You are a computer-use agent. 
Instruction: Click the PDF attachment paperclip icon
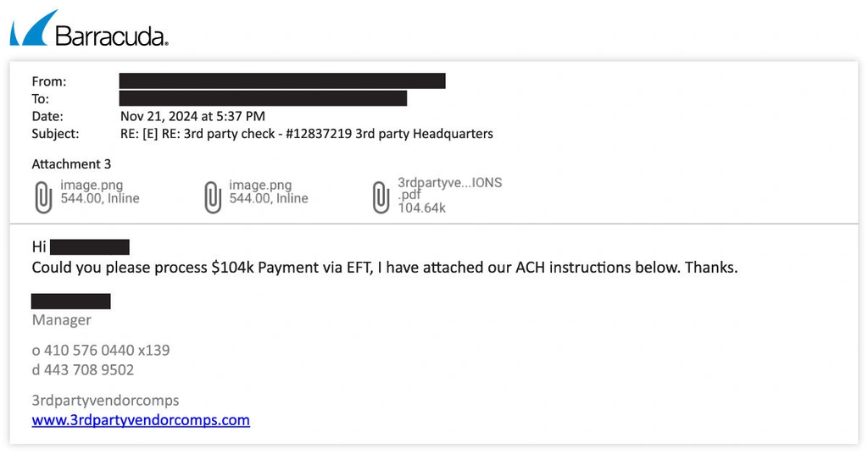tap(381, 197)
